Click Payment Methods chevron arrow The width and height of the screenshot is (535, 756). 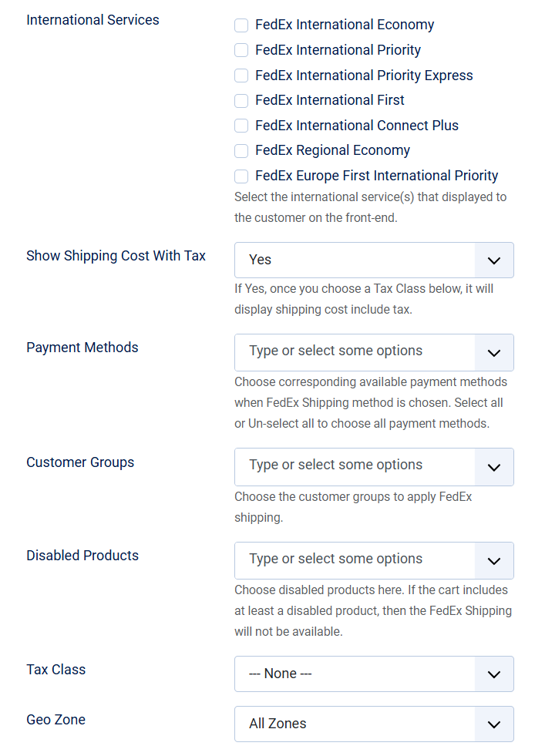tap(494, 353)
